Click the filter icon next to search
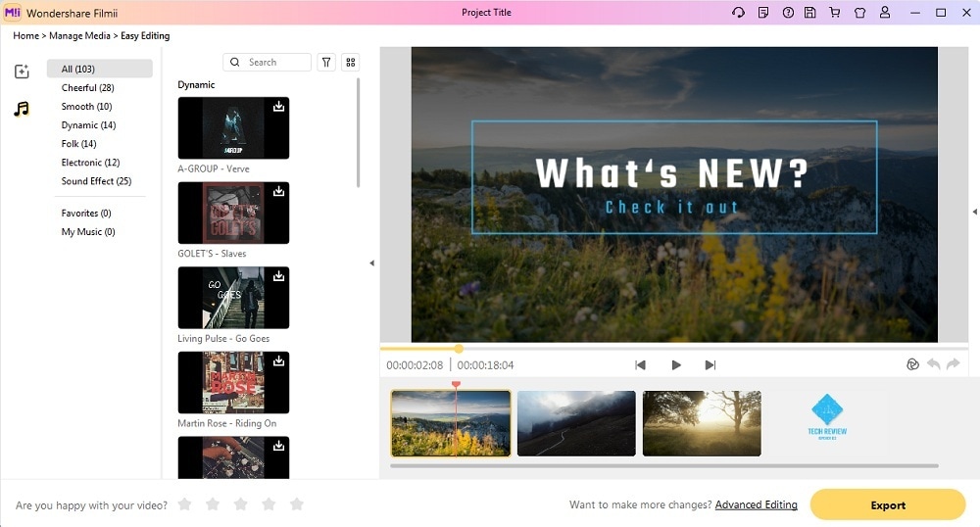The image size is (980, 527). (x=326, y=62)
